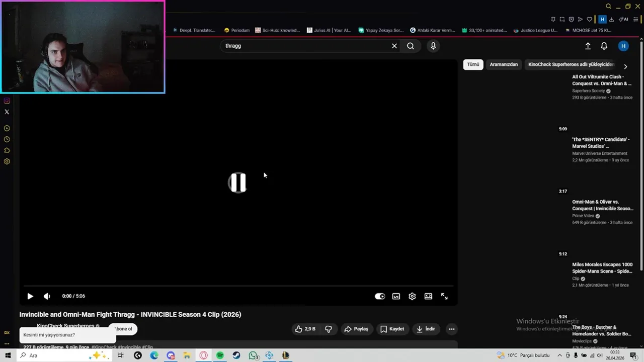Image resolution: width=644 pixels, height=362 pixels.
Task: Click the browser tab search magnifier
Action: (608, 7)
